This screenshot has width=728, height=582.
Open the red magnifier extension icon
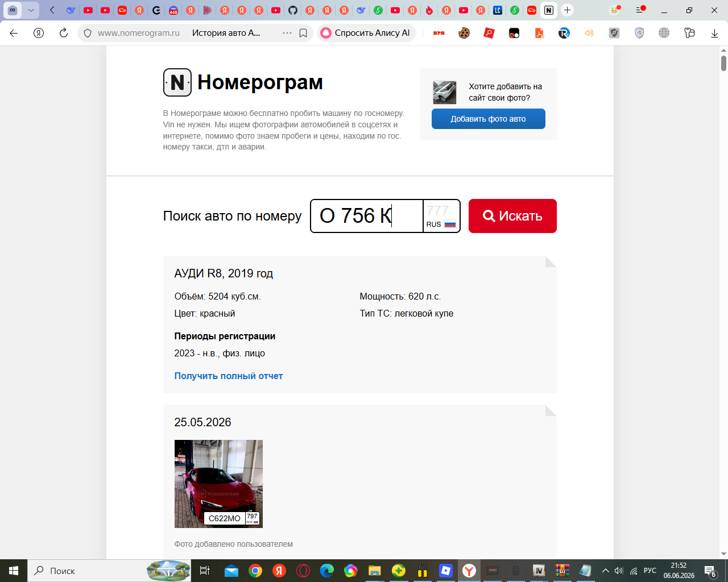[x=489, y=33]
